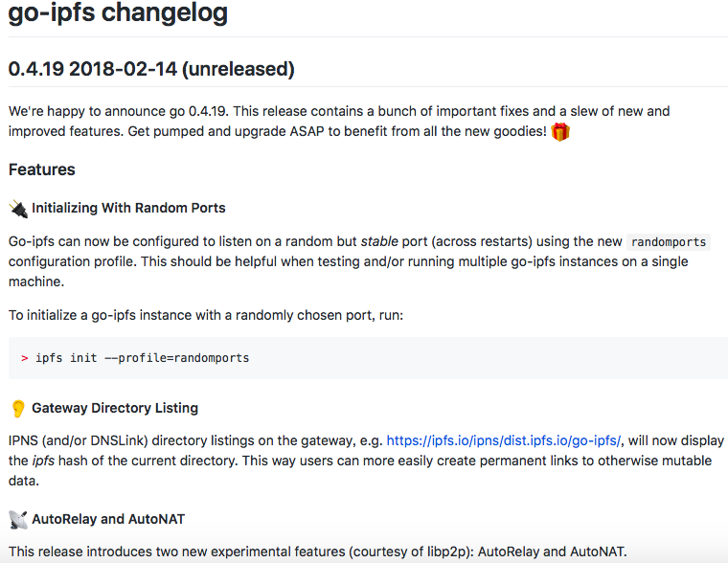Click the 'ipfs init --profile=randomports' code block
Viewport: 728px width, 563px height.
click(368, 358)
